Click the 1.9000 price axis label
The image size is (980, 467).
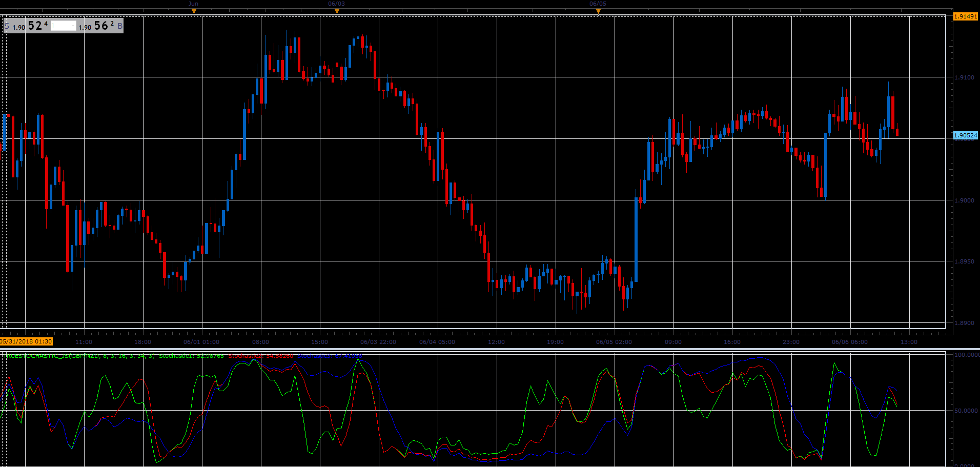964,200
